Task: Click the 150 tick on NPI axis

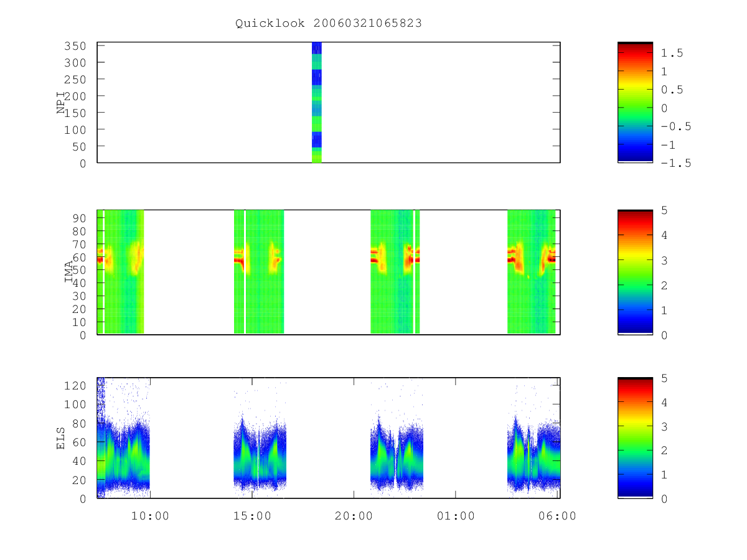Action: (75, 113)
